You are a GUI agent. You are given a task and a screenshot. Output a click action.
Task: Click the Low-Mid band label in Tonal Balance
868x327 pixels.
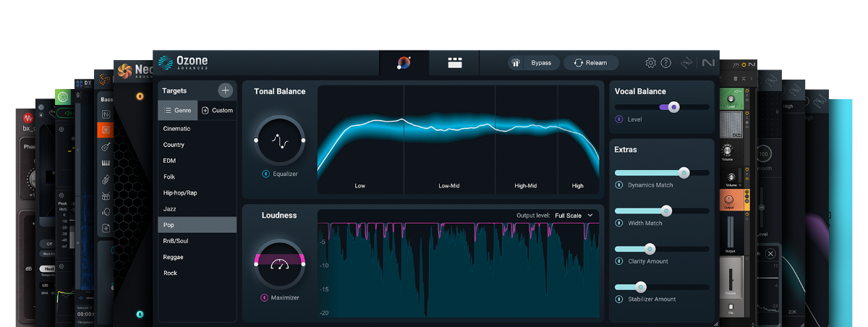click(449, 186)
